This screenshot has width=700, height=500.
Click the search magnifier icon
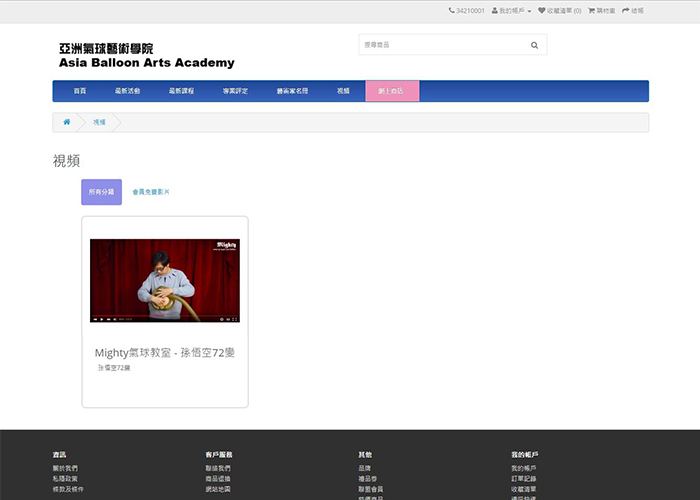point(534,45)
